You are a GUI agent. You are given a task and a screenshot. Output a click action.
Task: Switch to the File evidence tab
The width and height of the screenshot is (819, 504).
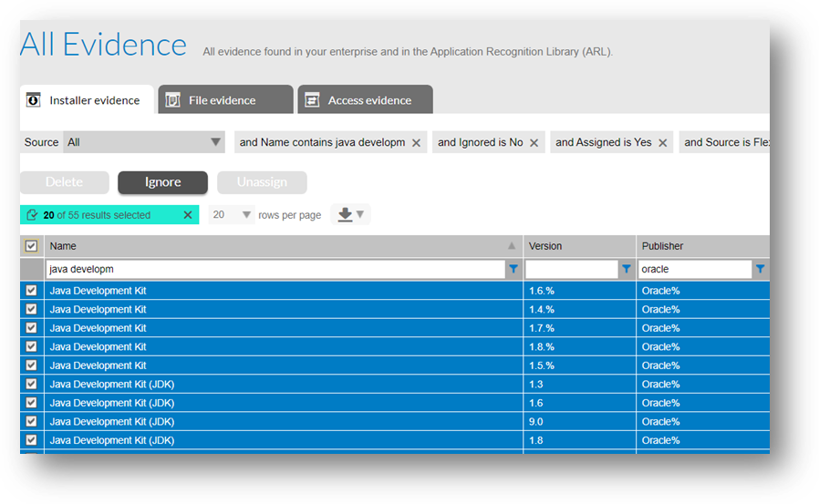point(225,99)
